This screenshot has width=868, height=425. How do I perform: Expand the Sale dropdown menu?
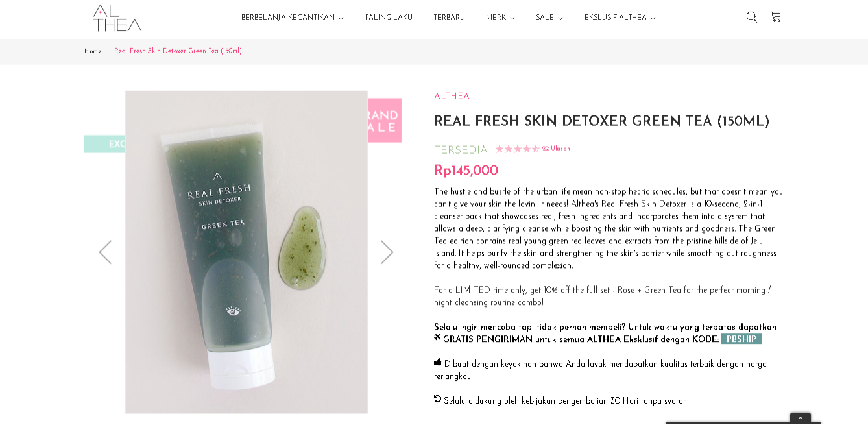point(549,18)
